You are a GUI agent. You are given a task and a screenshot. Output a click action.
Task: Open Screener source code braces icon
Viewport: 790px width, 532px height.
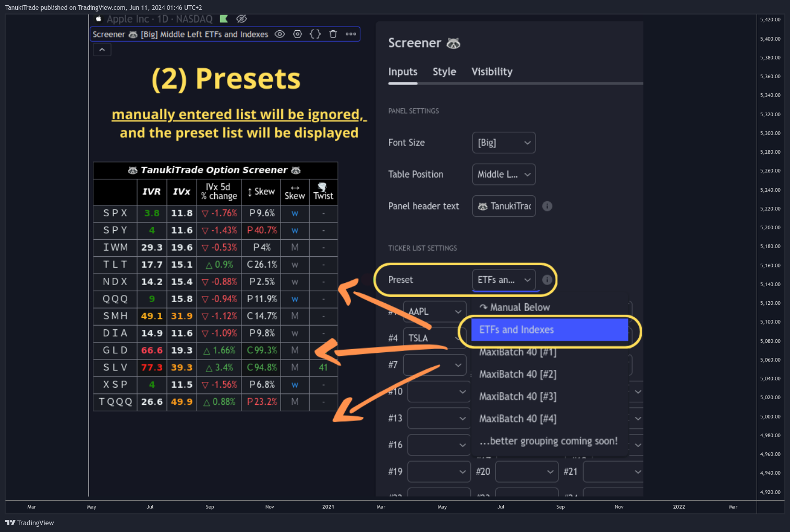pyautogui.click(x=315, y=34)
